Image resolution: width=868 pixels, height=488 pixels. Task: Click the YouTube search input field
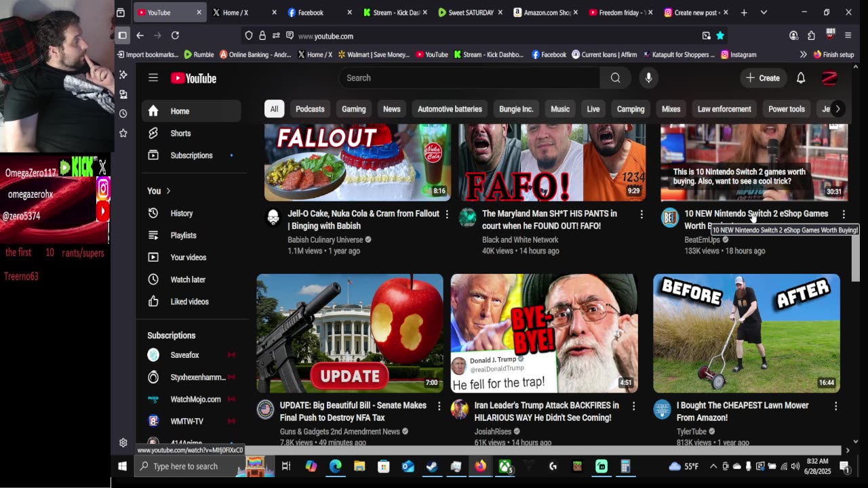[469, 78]
